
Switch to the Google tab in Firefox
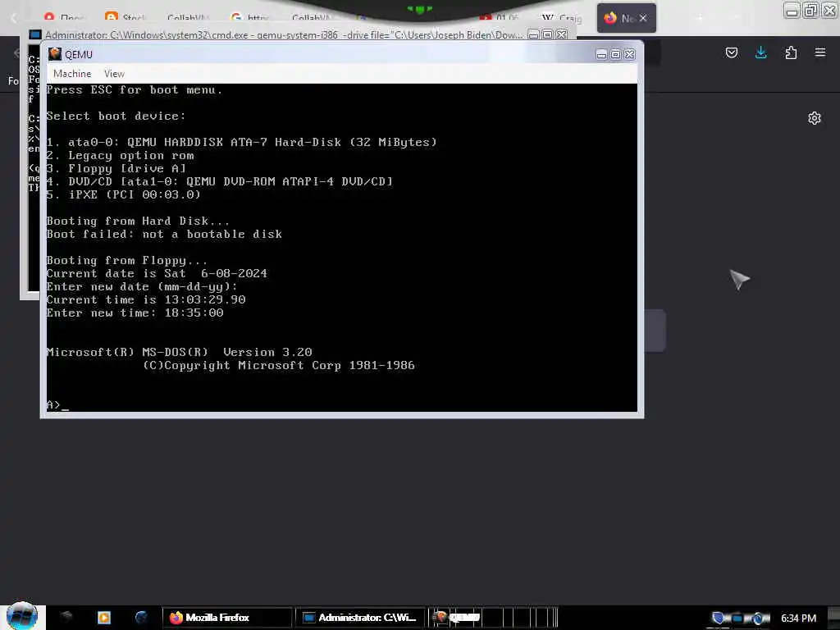[x=249, y=18]
